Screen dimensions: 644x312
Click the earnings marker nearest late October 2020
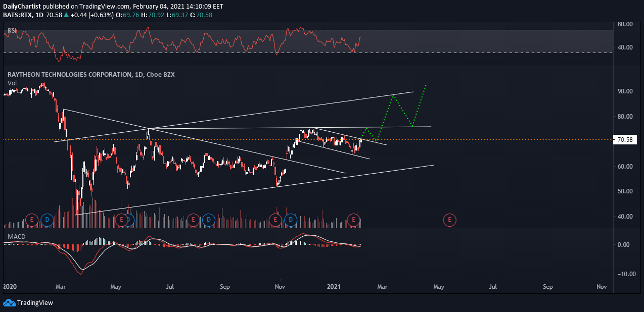click(275, 220)
